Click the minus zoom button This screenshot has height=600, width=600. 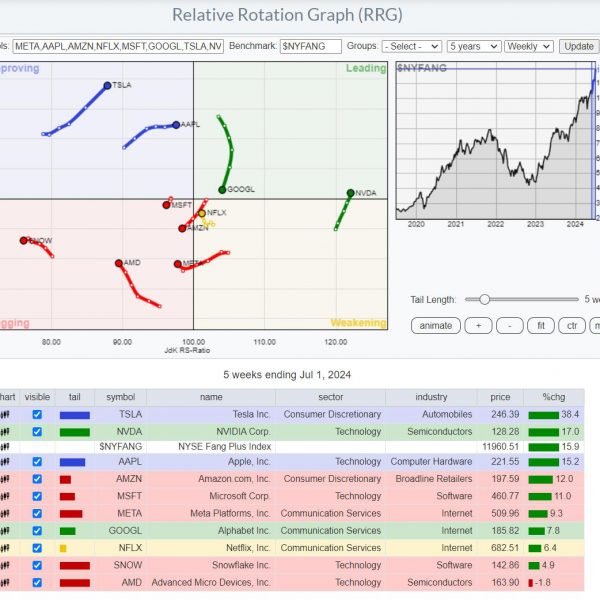click(x=510, y=326)
